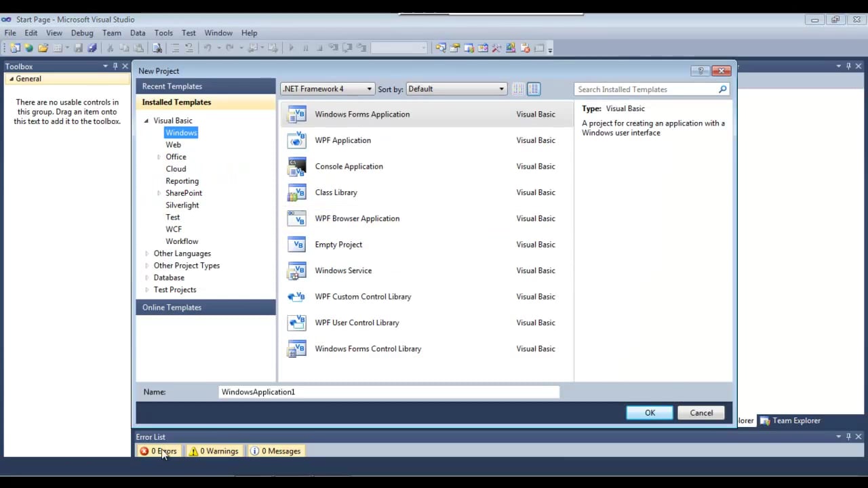Click the Properties Window toolbar icon
Viewport: 868px width, 488px height.
click(454, 48)
